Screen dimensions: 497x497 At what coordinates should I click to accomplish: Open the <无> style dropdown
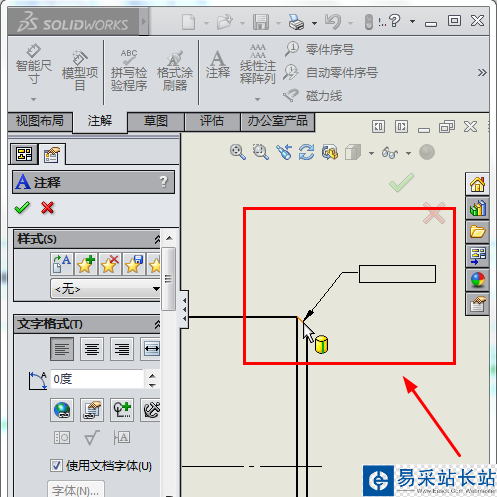106,289
